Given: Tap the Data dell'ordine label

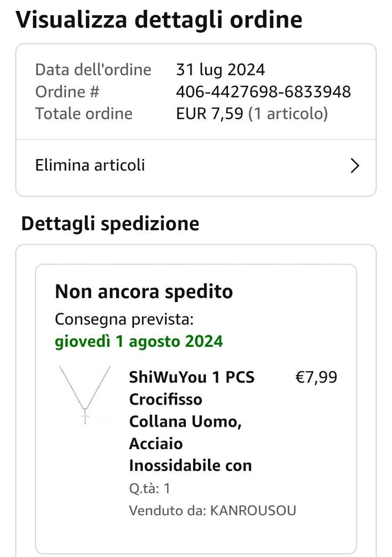Looking at the screenshot, I should (x=93, y=70).
